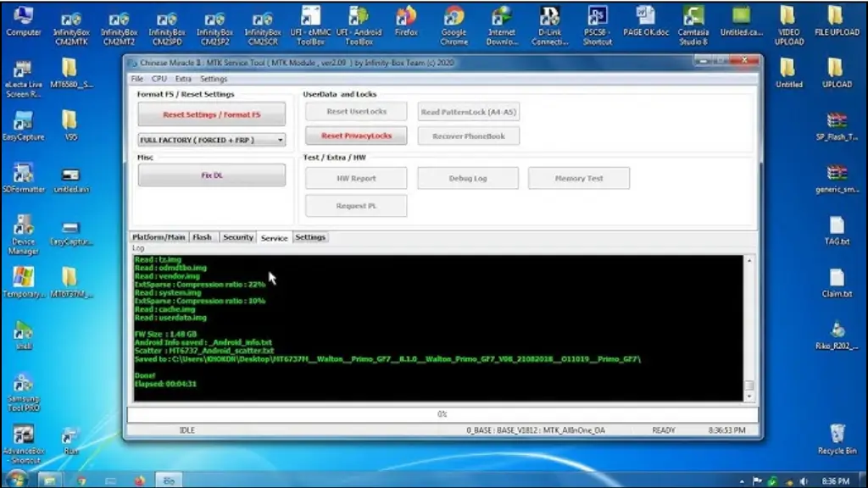Click Reset Settings / Format FS button
The height and width of the screenshot is (488, 868).
coord(211,114)
